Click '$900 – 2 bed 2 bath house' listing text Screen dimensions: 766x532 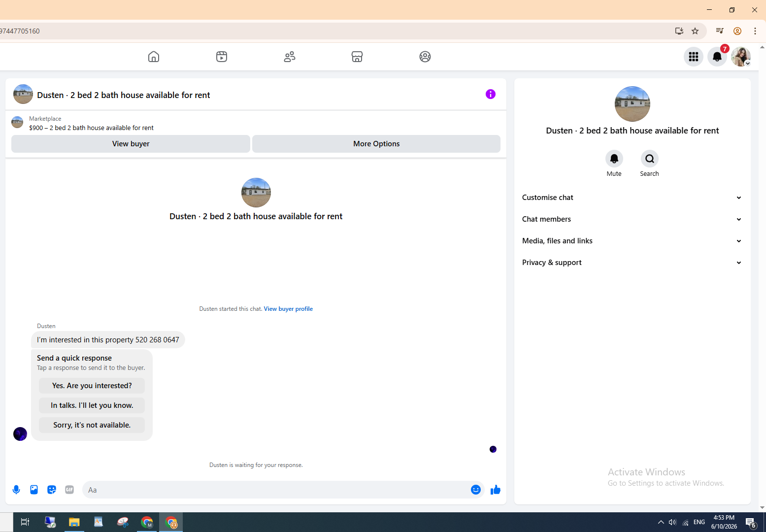point(91,128)
